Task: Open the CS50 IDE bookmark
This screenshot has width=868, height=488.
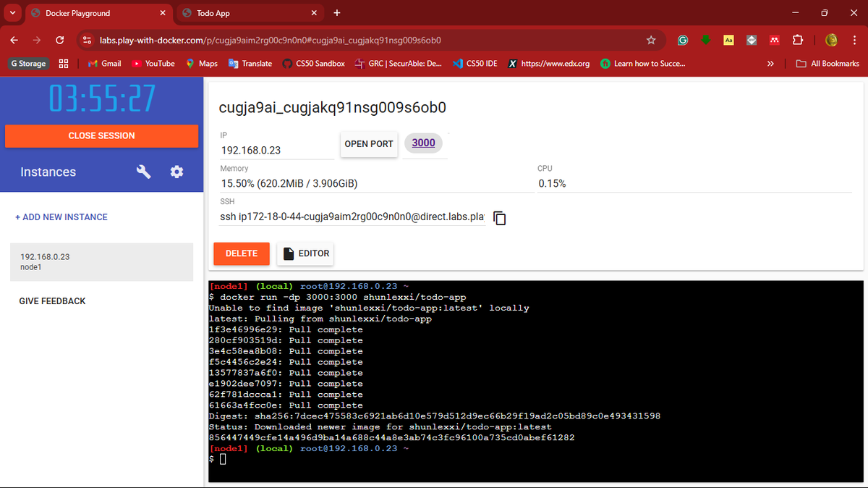Action: click(475, 64)
